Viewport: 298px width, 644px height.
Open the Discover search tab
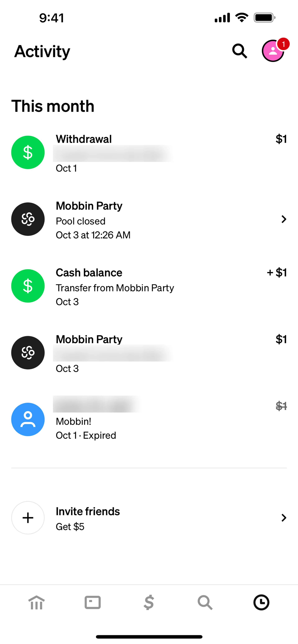coord(205,602)
